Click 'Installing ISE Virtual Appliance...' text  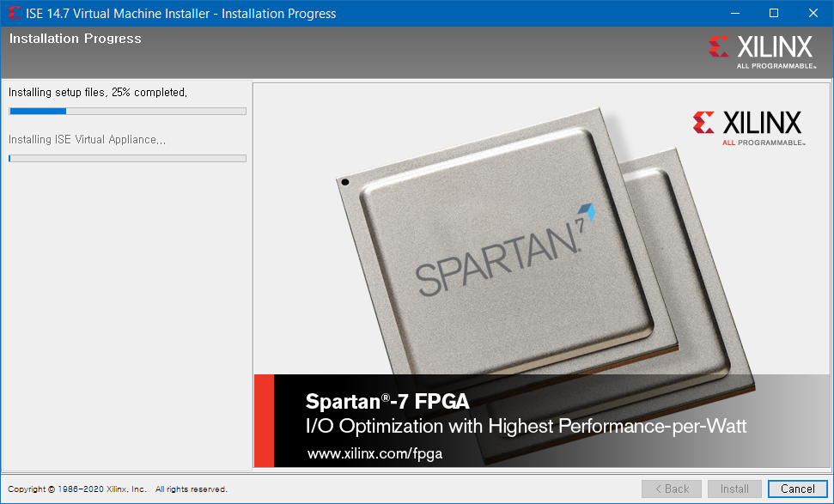[x=88, y=140]
